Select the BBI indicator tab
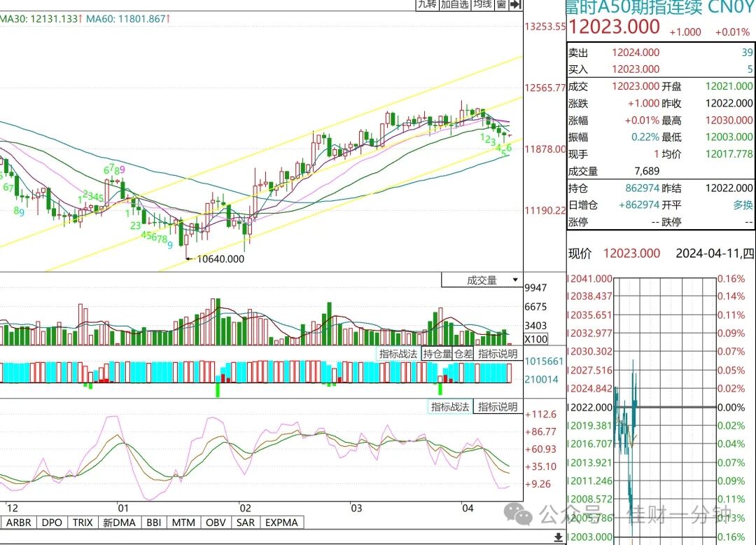 (154, 523)
